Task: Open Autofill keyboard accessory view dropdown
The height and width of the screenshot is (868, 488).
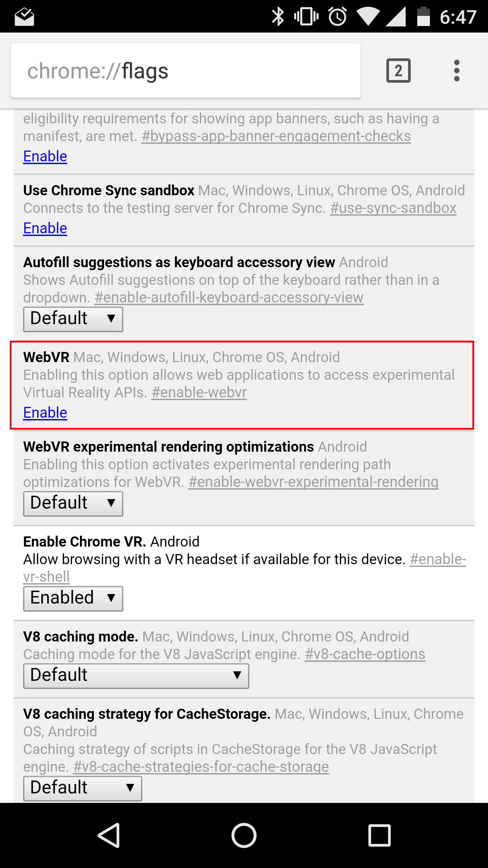Action: point(73,319)
